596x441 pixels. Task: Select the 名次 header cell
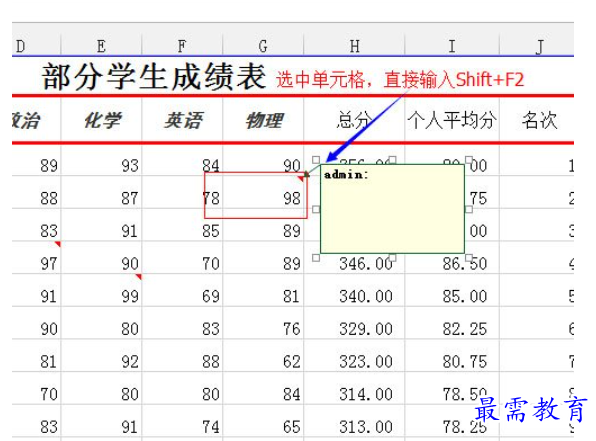pyautogui.click(x=537, y=120)
